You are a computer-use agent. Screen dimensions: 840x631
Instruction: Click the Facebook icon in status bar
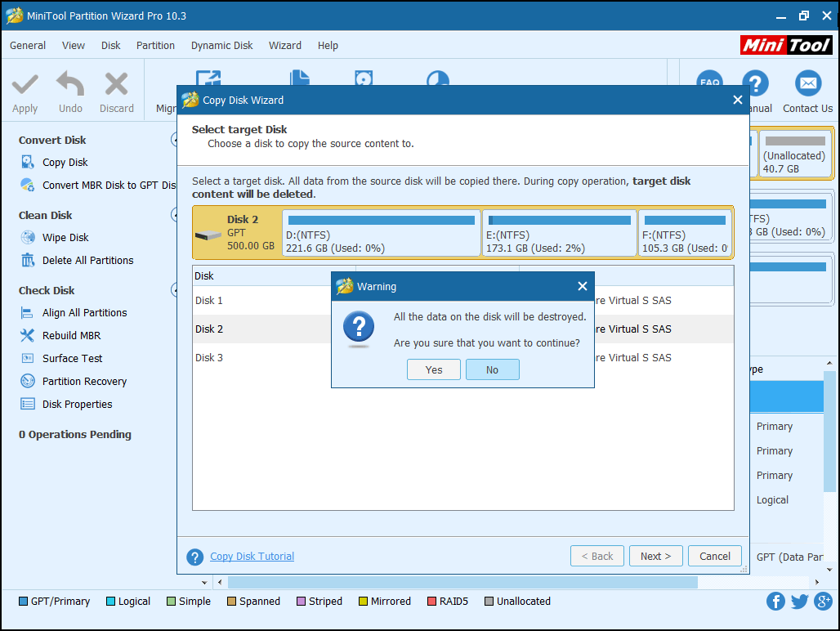pyautogui.click(x=775, y=602)
